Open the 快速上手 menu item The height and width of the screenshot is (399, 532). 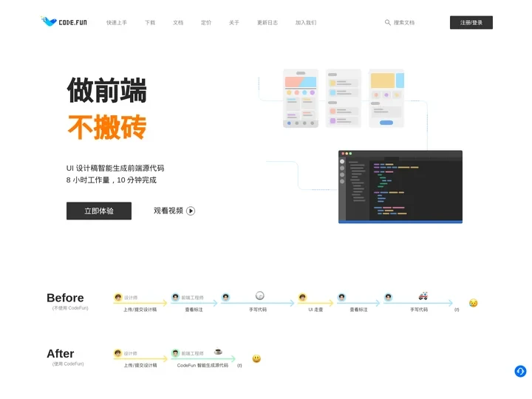[117, 23]
